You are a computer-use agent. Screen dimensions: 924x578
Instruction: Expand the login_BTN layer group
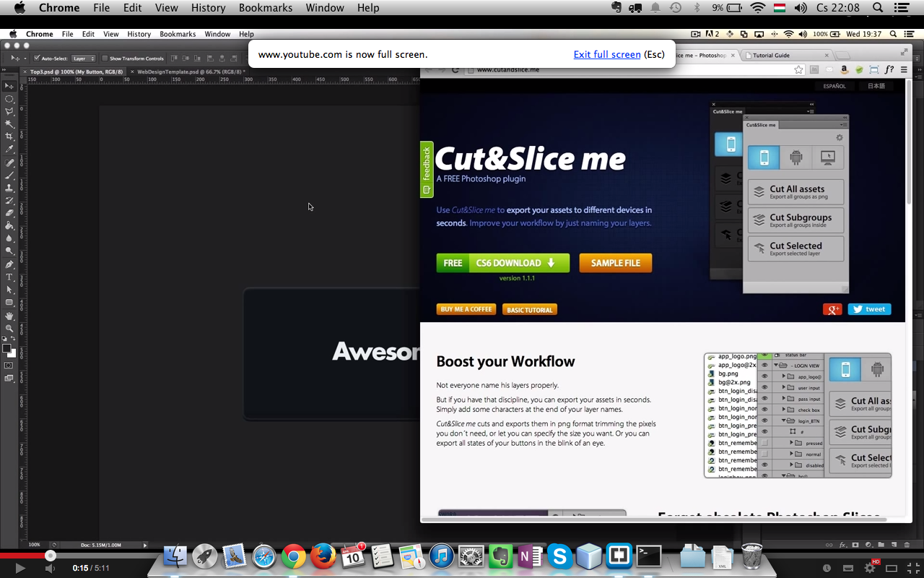tap(783, 420)
